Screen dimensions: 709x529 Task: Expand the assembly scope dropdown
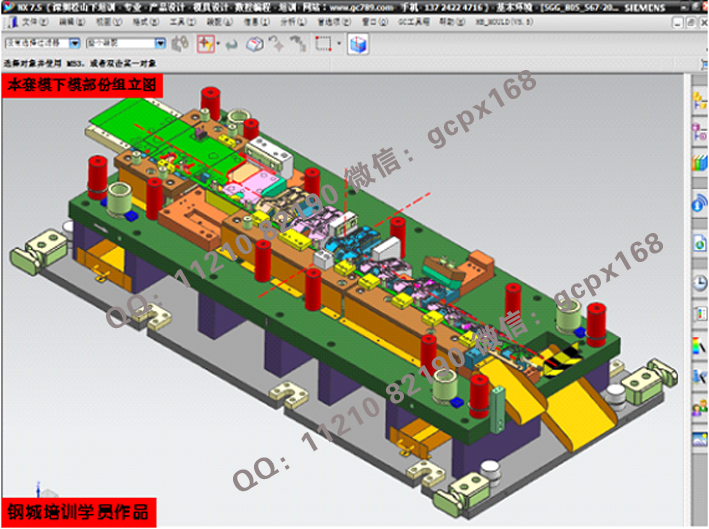[160, 44]
